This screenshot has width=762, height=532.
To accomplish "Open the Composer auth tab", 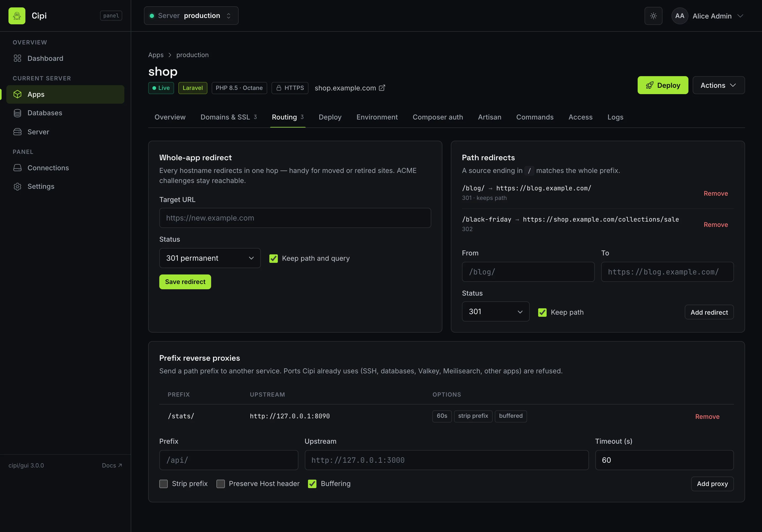I will (437, 117).
